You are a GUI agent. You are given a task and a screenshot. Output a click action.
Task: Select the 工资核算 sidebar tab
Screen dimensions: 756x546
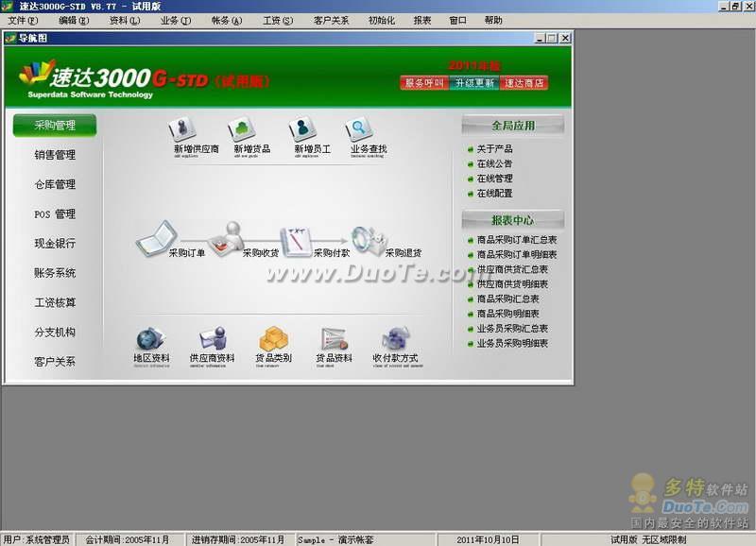click(55, 302)
